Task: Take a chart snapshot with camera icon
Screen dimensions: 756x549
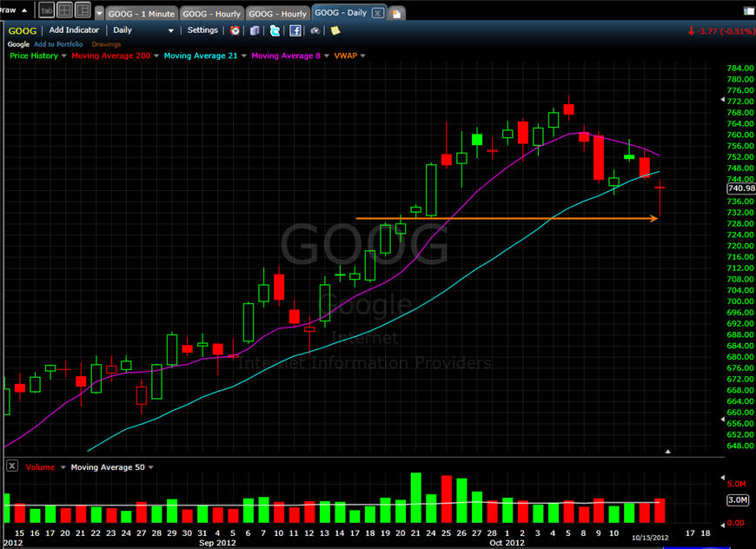Action: (315, 31)
